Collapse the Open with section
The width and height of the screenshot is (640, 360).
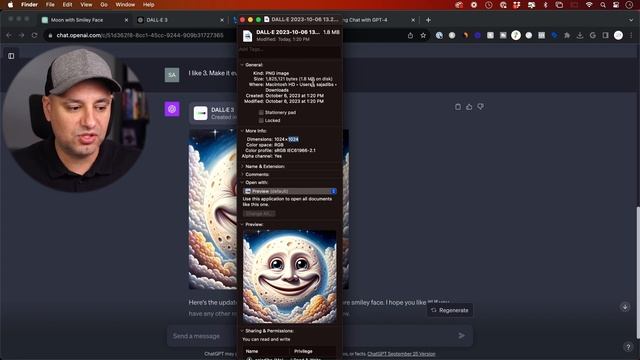pyautogui.click(x=242, y=183)
